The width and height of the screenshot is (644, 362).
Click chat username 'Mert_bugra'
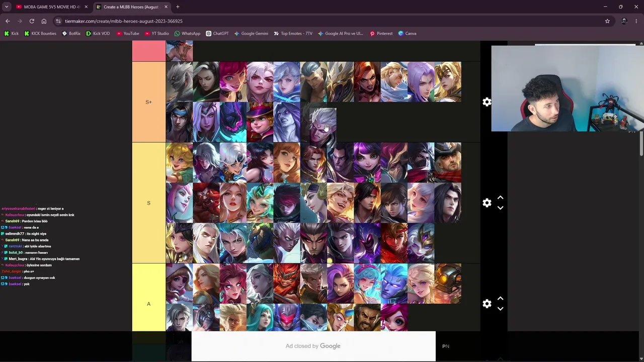tap(18, 259)
